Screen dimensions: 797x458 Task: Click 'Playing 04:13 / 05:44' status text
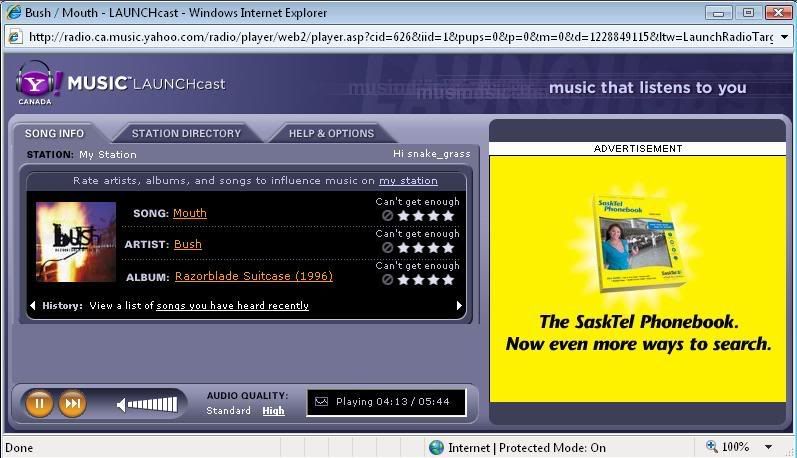[392, 402]
